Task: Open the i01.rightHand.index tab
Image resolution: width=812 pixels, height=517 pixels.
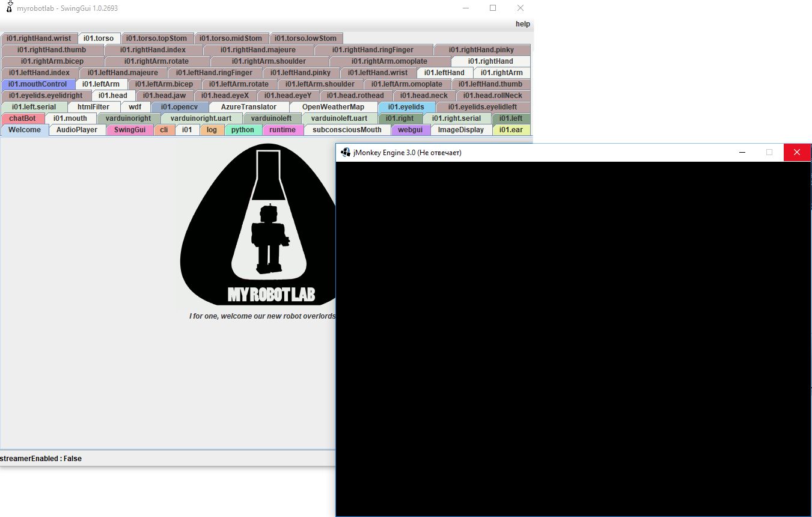Action: coord(153,50)
